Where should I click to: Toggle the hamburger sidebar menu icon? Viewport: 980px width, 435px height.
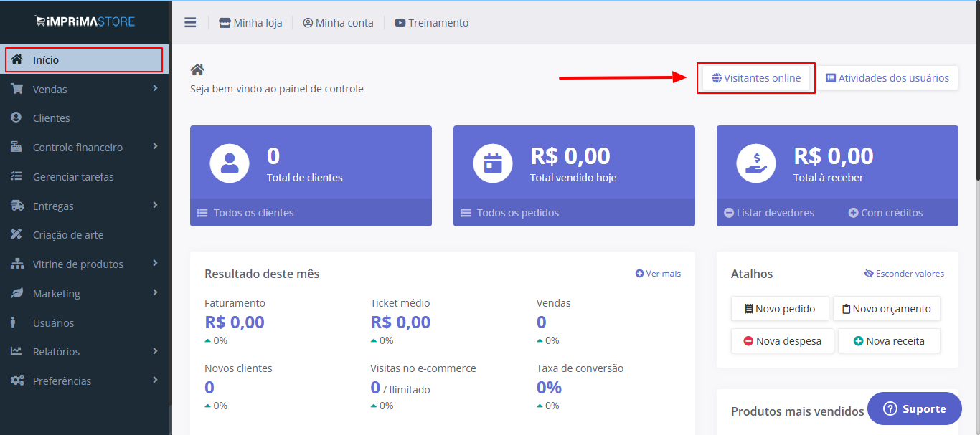click(190, 22)
